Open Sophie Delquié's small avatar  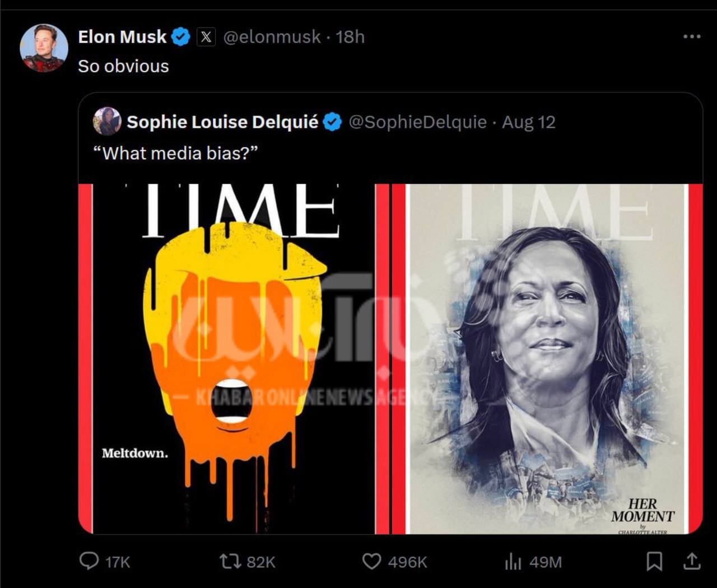tap(107, 122)
